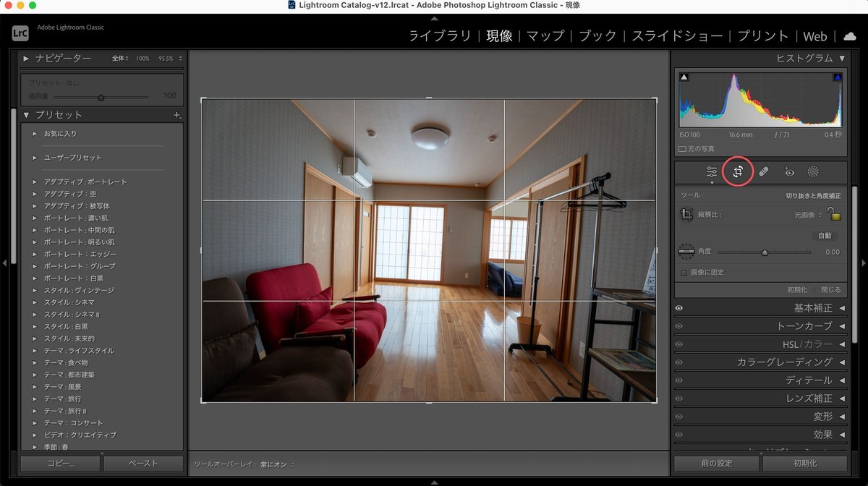Toggle visibility eye of 変形 panel

[679, 417]
